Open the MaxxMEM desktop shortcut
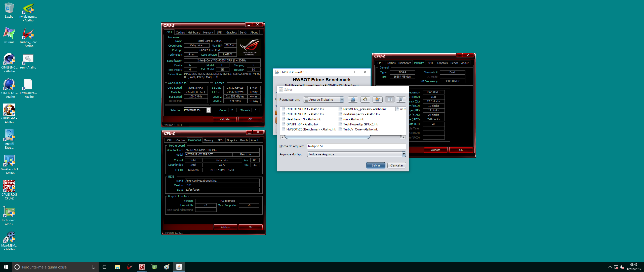 (x=9, y=241)
